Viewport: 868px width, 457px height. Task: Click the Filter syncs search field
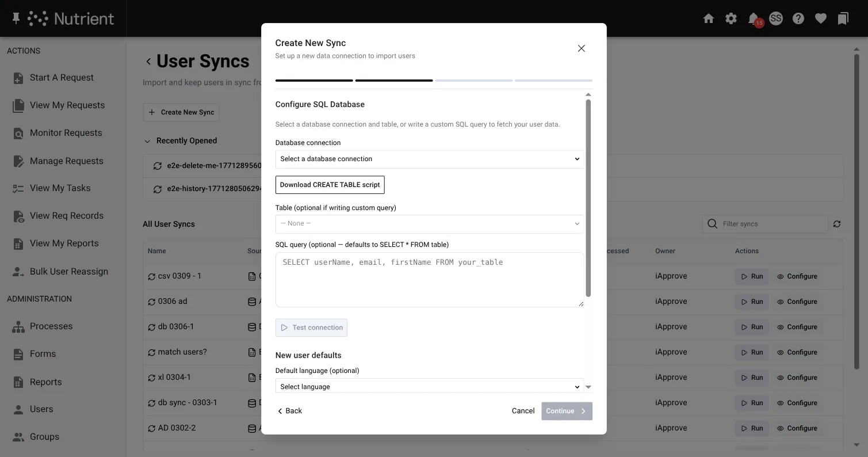[x=765, y=224]
